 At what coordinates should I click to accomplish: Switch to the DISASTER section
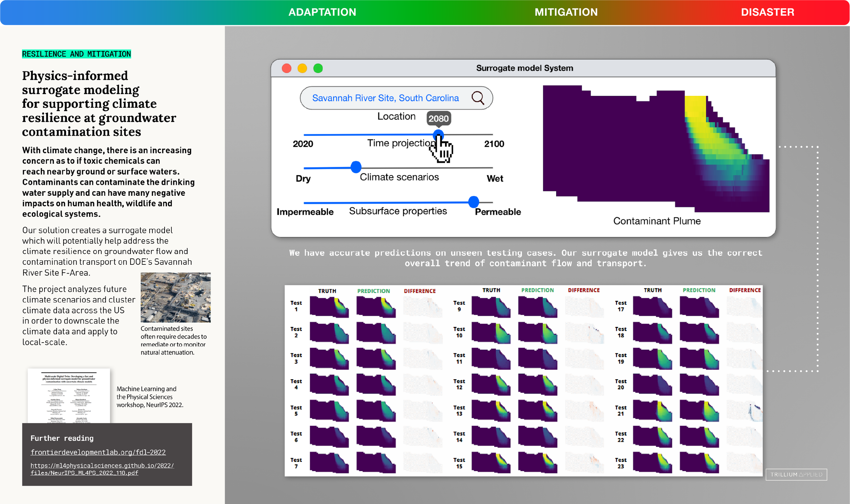coord(768,12)
